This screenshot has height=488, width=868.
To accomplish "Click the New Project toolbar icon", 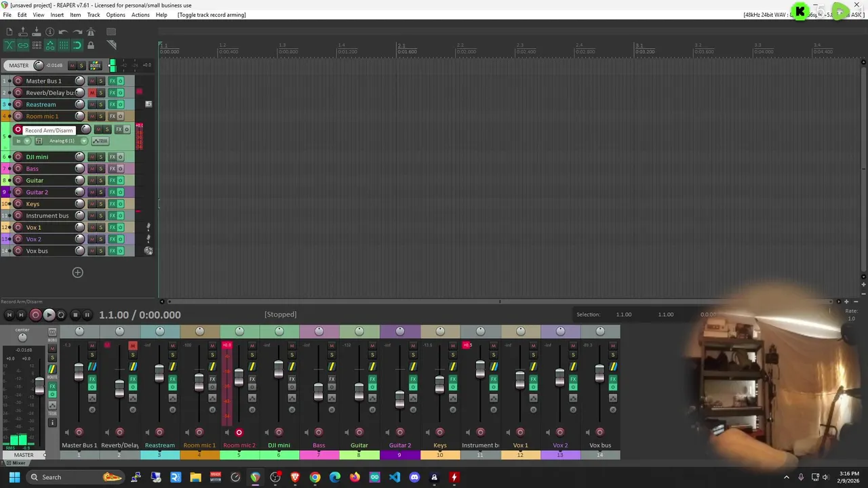I will (x=9, y=32).
